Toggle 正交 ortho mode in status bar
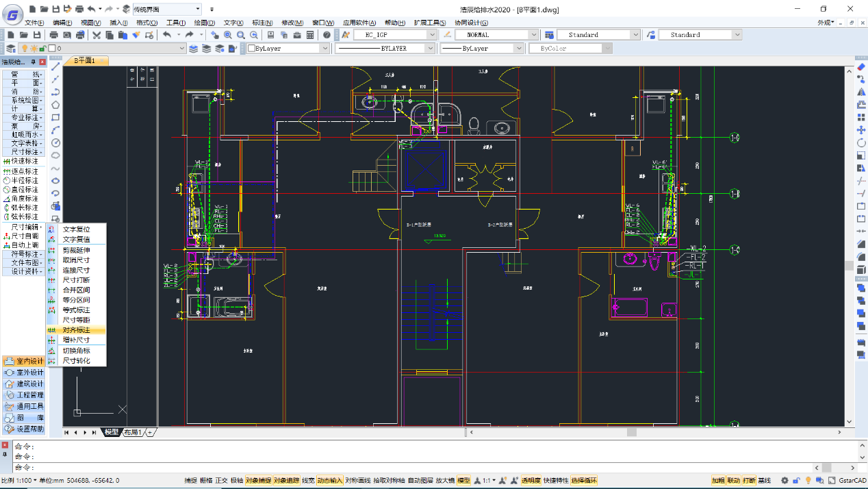 (x=221, y=481)
